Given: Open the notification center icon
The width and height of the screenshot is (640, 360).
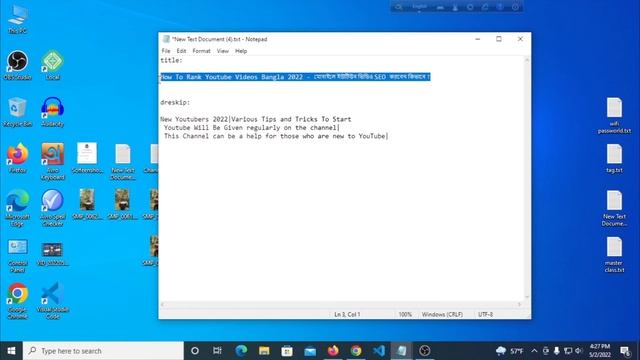Looking at the screenshot, I should 625,351.
